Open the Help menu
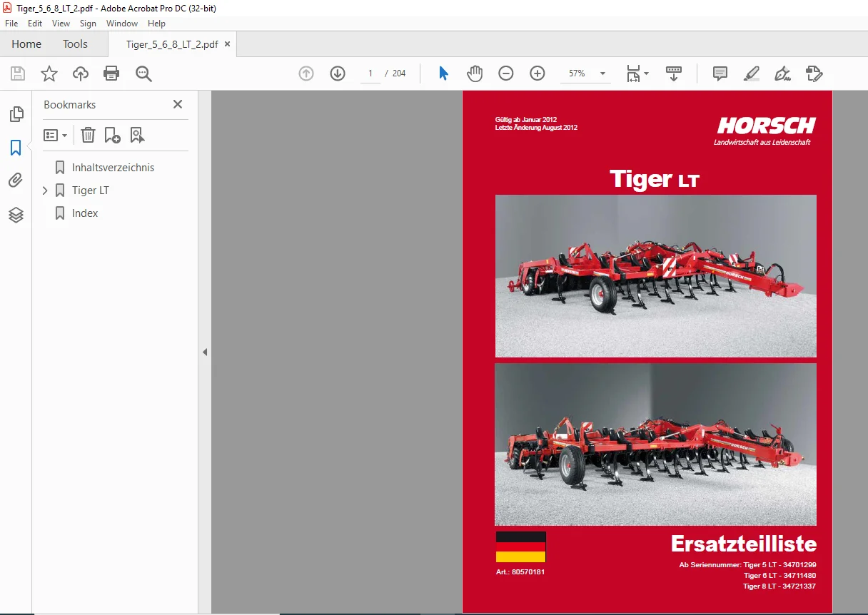Image resolution: width=868 pixels, height=615 pixels. 156,24
